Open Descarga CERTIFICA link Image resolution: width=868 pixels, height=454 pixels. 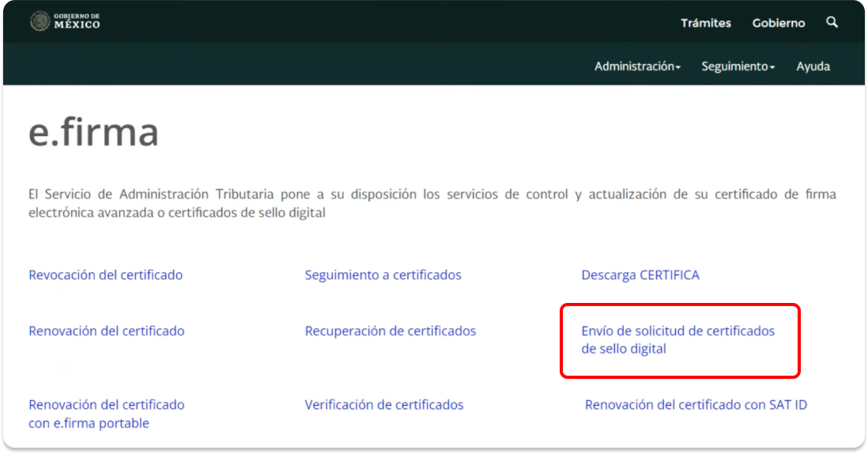coord(640,274)
